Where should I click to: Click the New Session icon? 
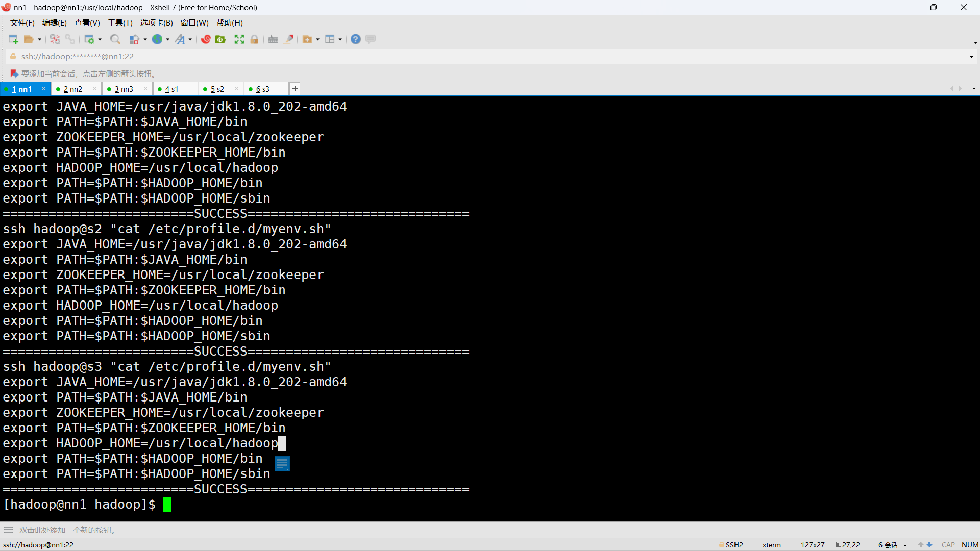click(13, 39)
